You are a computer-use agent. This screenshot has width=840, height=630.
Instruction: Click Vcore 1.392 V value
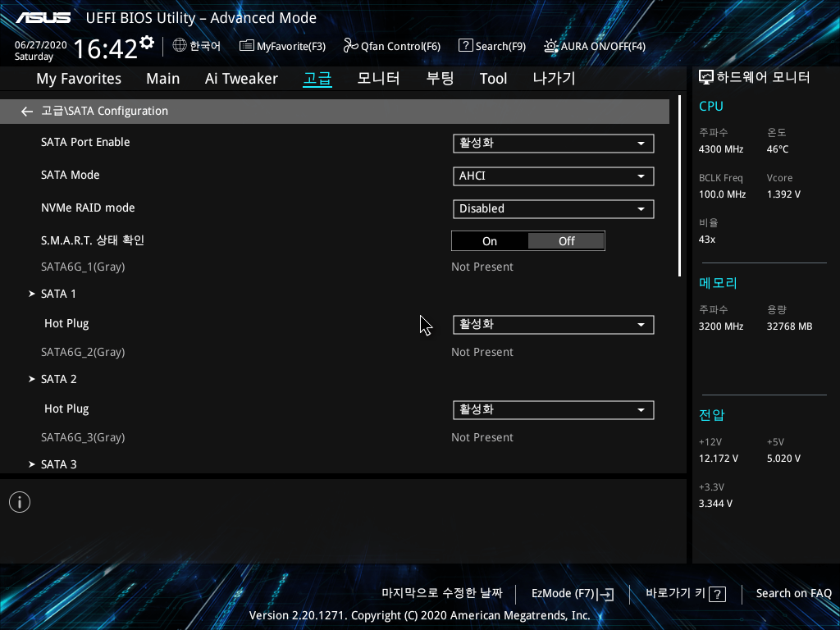(x=783, y=194)
